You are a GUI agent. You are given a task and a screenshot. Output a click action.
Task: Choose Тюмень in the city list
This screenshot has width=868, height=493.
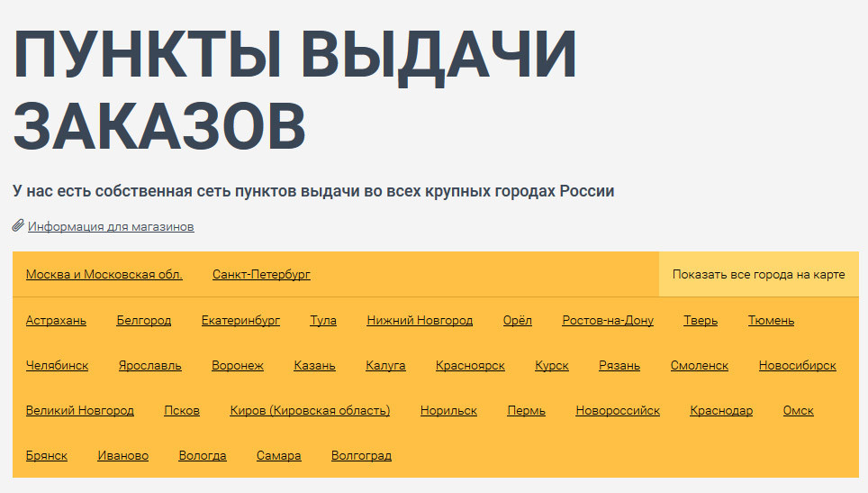pos(771,321)
